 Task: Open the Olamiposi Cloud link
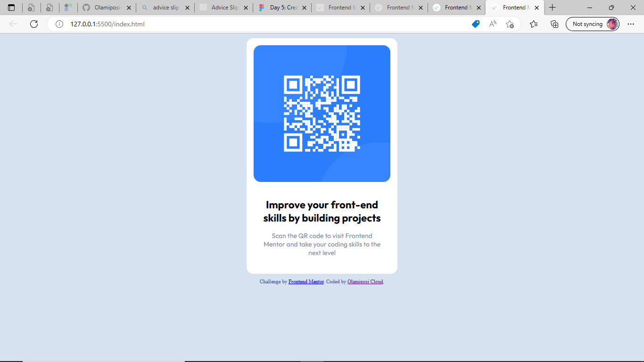(365, 281)
